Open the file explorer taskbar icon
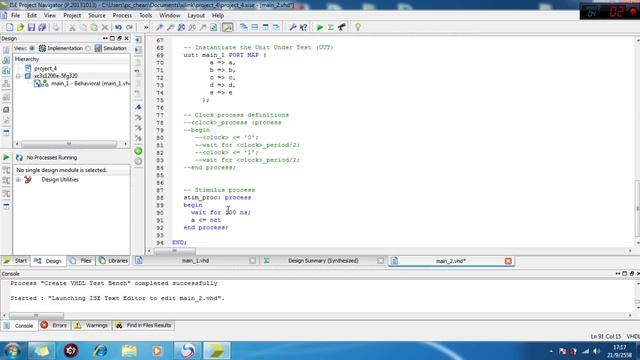Image resolution: width=640 pixels, height=360 pixels. (x=129, y=351)
